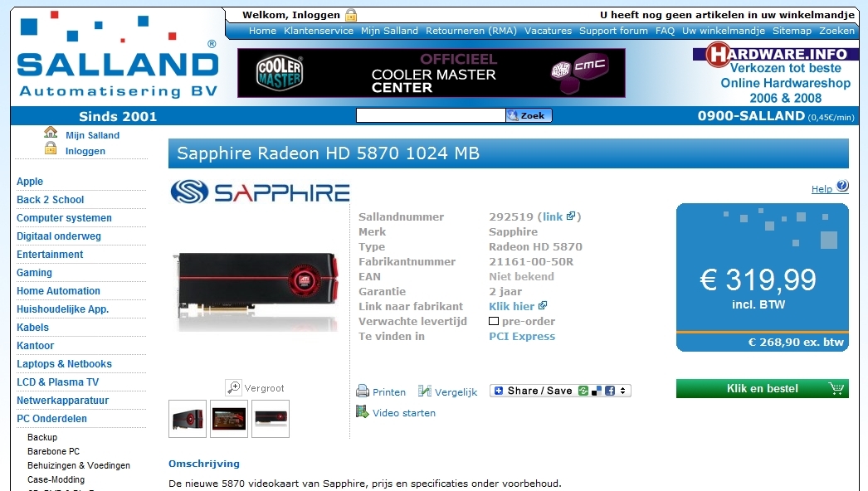Open PC Onderdelen category
868x491 pixels.
(x=52, y=419)
